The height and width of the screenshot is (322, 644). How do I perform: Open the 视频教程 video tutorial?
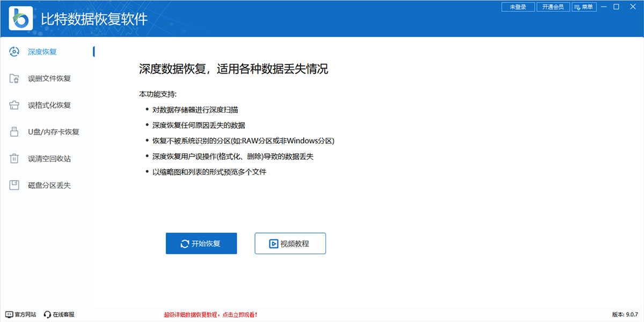coord(290,244)
